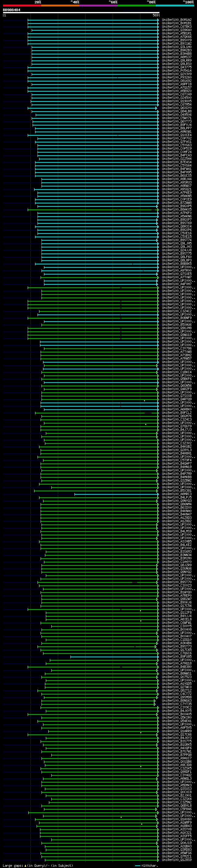Select hit label UniRef100_Q84LB8

click(x=177, y=111)
